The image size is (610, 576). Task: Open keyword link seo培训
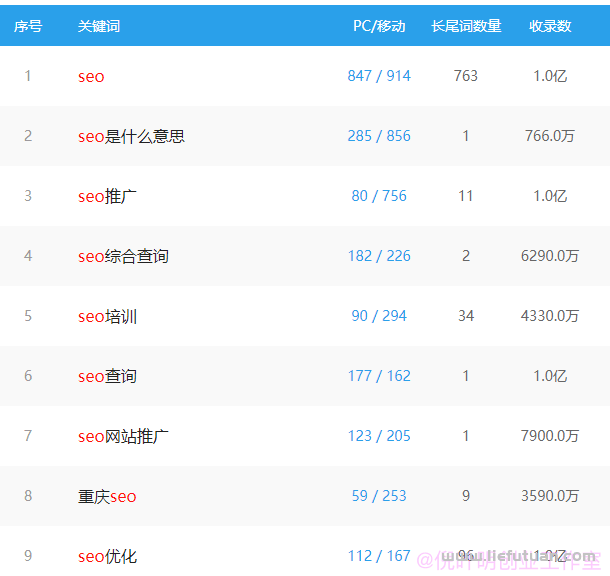(107, 316)
